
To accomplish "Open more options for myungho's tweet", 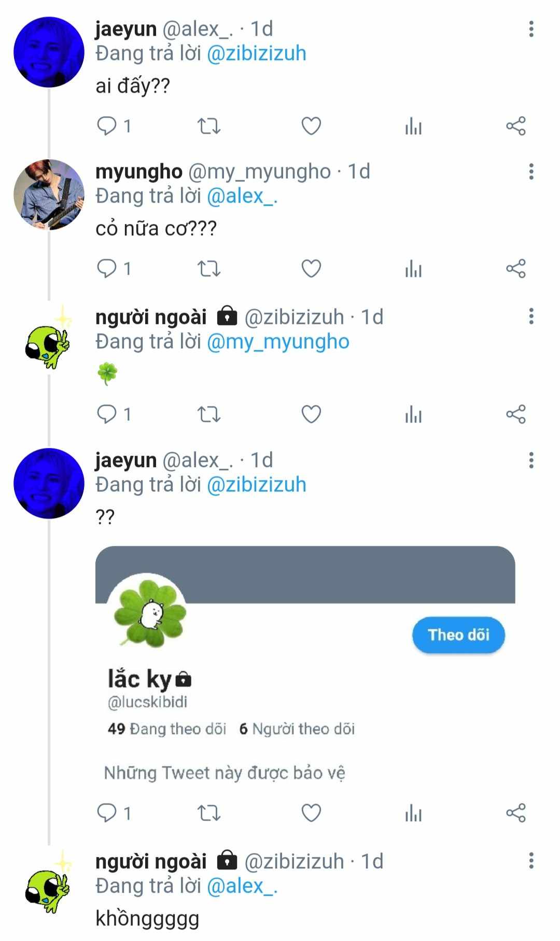I will pos(531,172).
